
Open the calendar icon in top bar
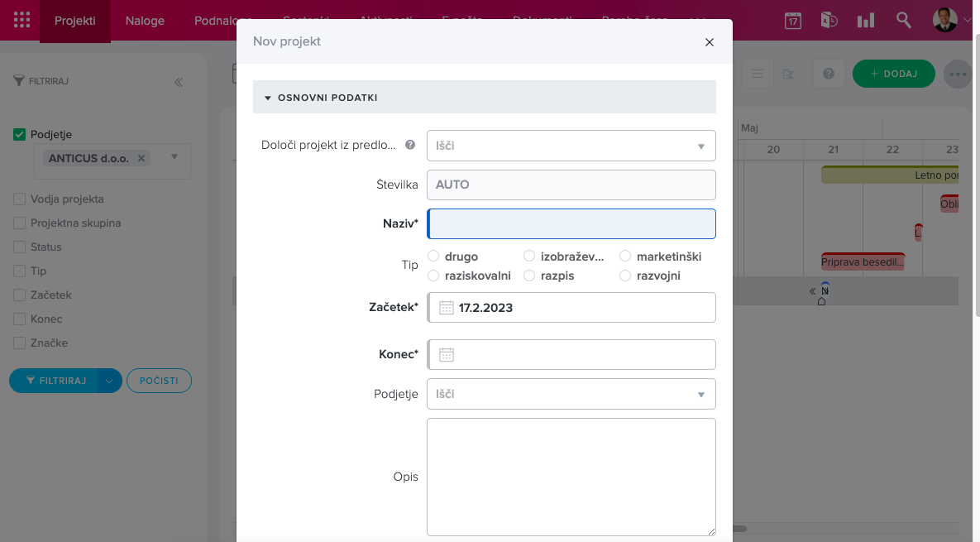(x=792, y=21)
